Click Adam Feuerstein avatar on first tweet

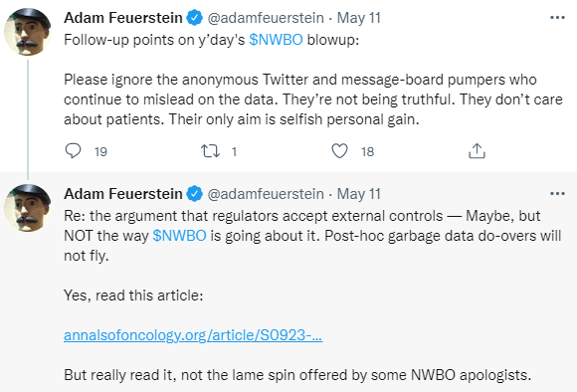click(x=28, y=32)
